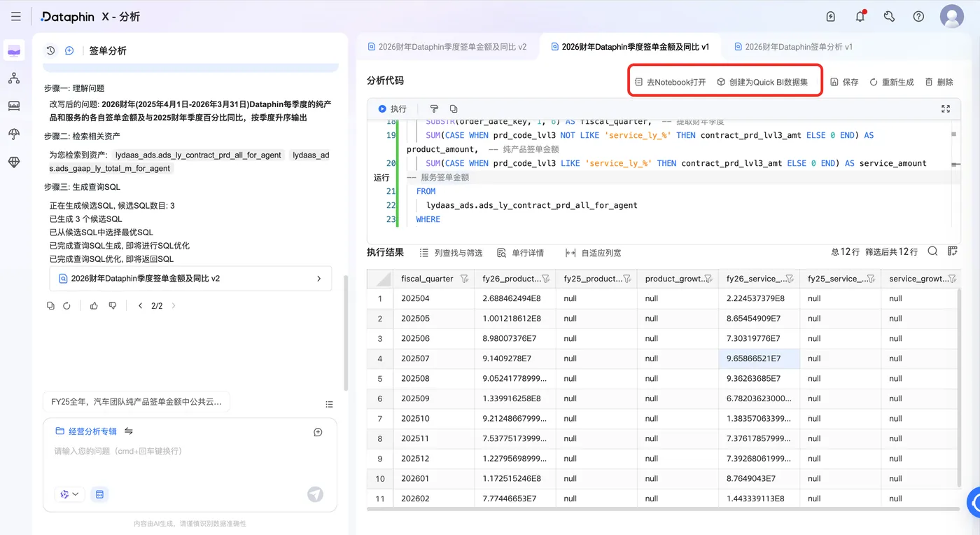Select the cell 9.65866521E7
This screenshot has width=980, height=535.
[759, 359]
